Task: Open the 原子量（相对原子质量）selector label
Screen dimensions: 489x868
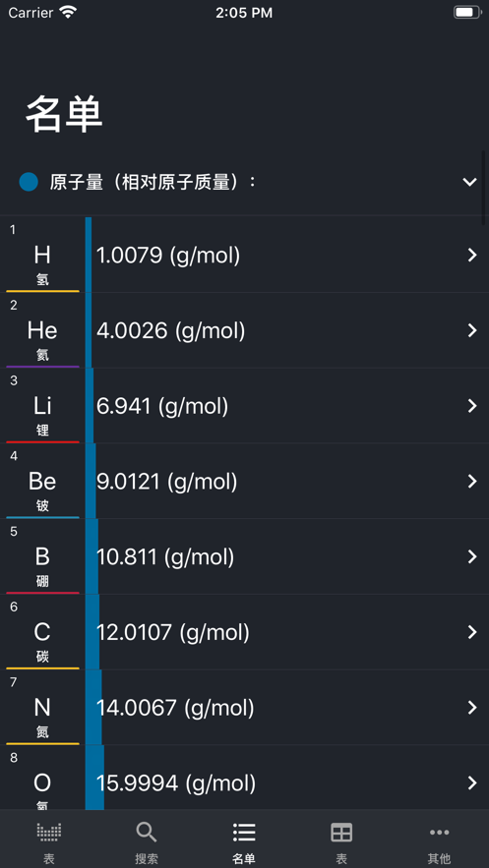Action: pyautogui.click(x=153, y=182)
